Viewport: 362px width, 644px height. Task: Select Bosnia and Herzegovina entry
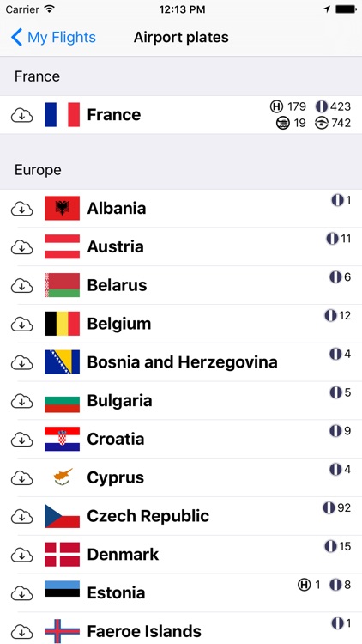[181, 362]
